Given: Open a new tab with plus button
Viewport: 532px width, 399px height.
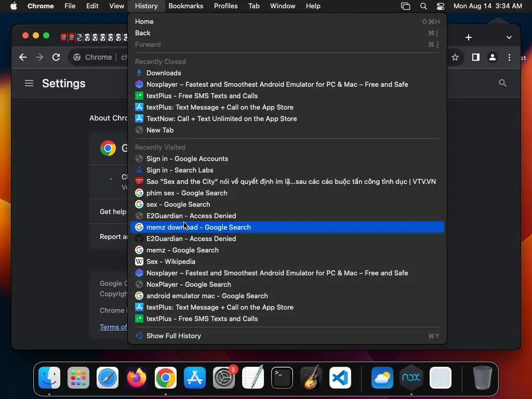Looking at the screenshot, I should coord(469,37).
